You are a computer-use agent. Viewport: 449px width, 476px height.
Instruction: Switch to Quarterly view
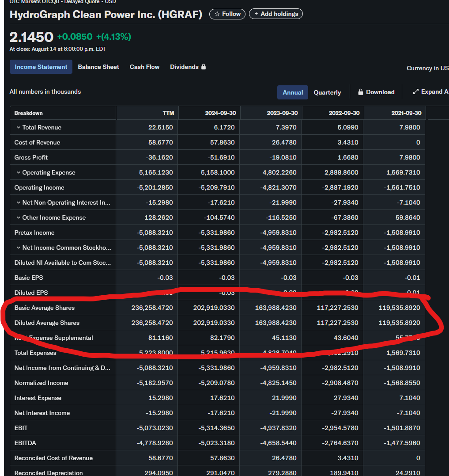pyautogui.click(x=327, y=92)
